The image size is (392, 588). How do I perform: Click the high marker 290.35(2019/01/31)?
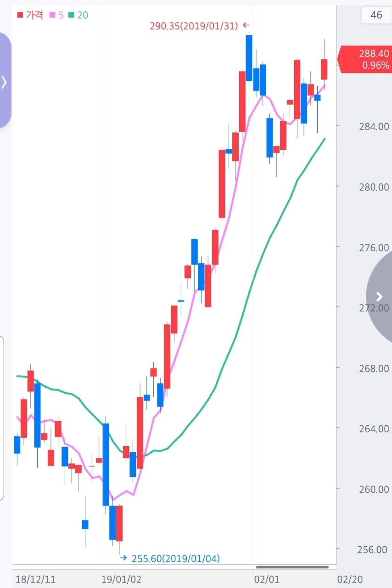(194, 26)
